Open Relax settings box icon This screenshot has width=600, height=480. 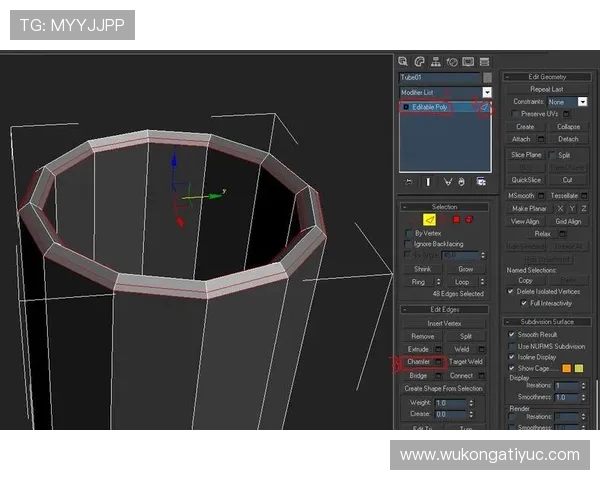(x=562, y=233)
